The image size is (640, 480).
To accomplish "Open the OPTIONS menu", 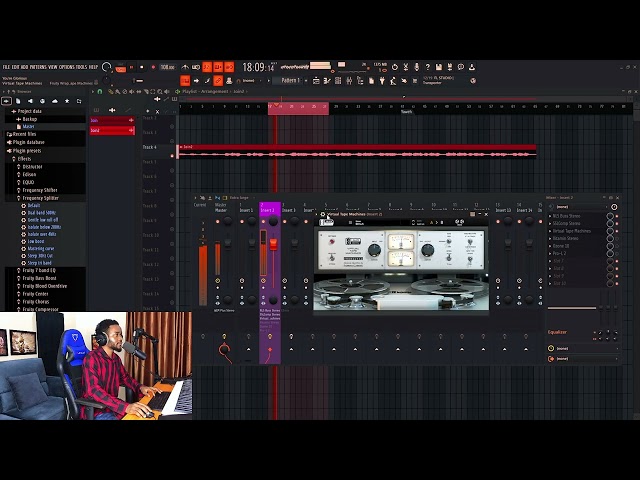I will click(67, 67).
